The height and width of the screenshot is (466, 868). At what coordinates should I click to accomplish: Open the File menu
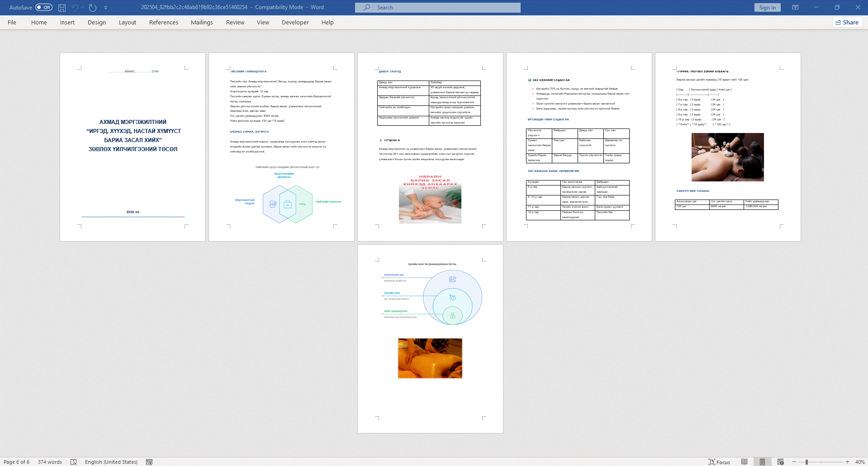coord(12,22)
